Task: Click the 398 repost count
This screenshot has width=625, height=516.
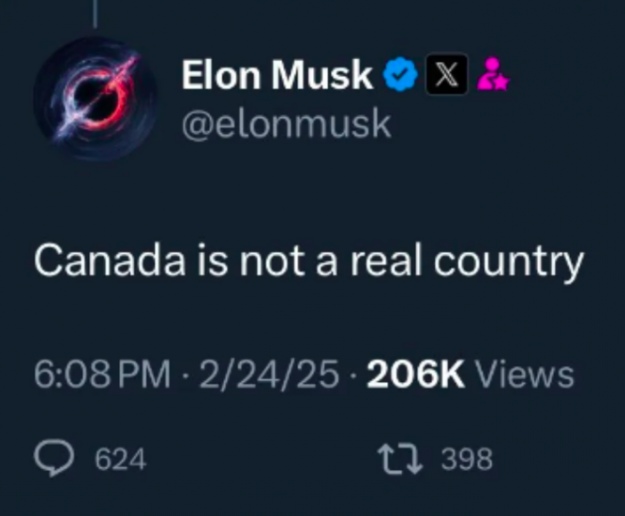Action: point(467,459)
